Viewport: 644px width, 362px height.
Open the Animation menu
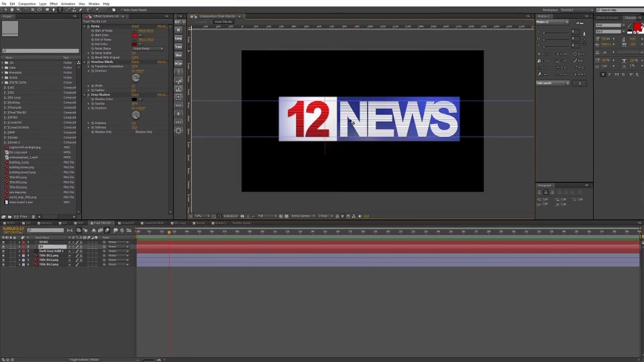pyautogui.click(x=68, y=4)
